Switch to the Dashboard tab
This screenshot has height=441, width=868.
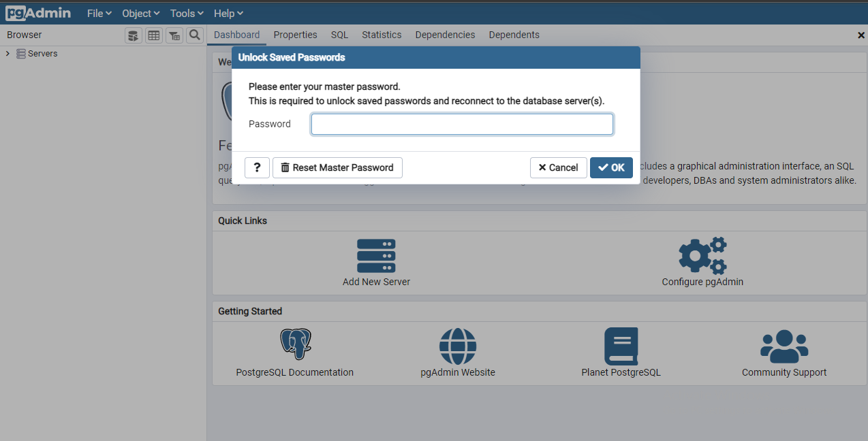coord(236,35)
